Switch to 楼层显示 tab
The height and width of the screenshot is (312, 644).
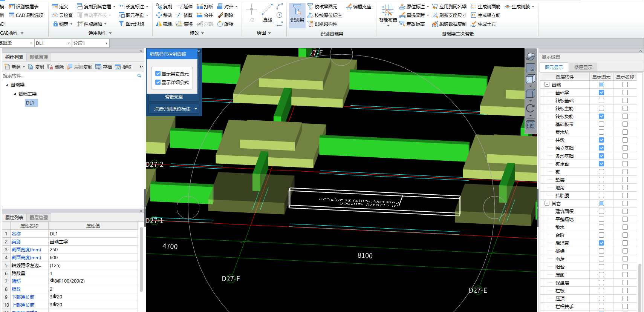(583, 67)
